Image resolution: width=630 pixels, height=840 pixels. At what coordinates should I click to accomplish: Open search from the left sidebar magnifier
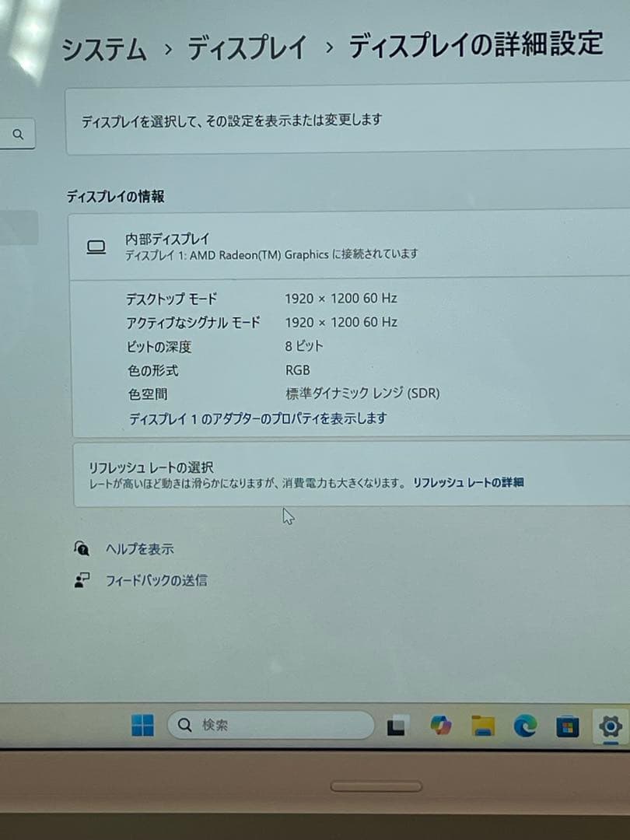click(17, 134)
